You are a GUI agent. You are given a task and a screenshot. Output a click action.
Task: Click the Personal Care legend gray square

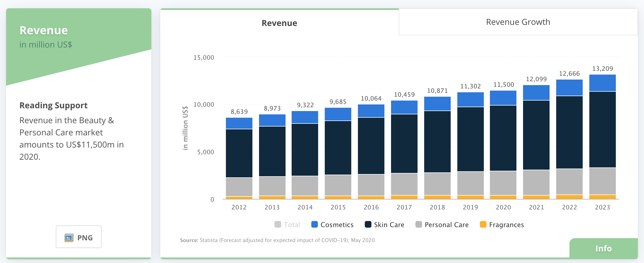(x=419, y=224)
